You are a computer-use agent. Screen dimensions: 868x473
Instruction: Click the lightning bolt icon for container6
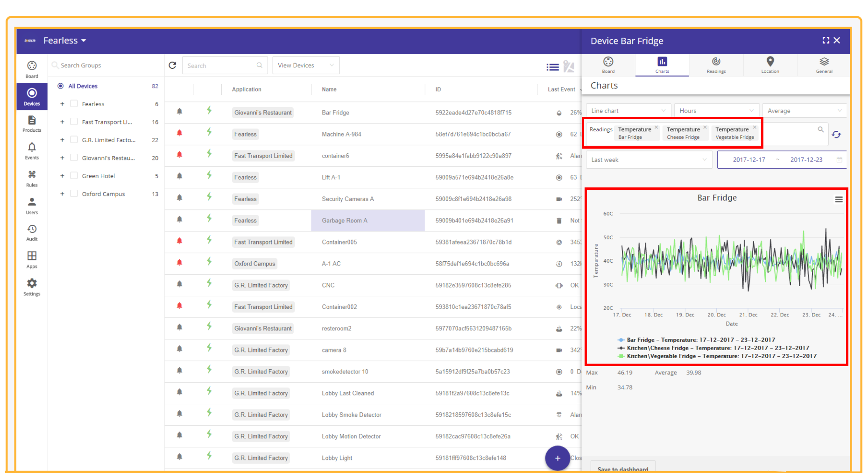(209, 154)
